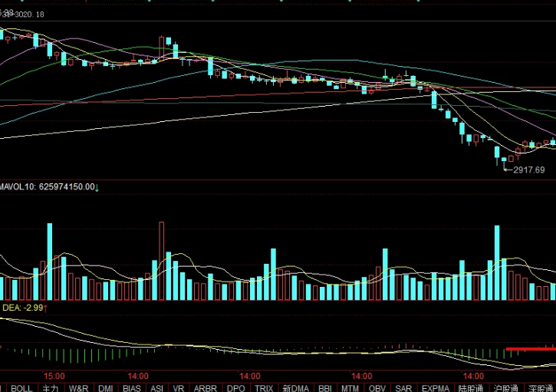Click the 15:00 time axis label
Viewport: 556px width, 392px height.
(54, 376)
